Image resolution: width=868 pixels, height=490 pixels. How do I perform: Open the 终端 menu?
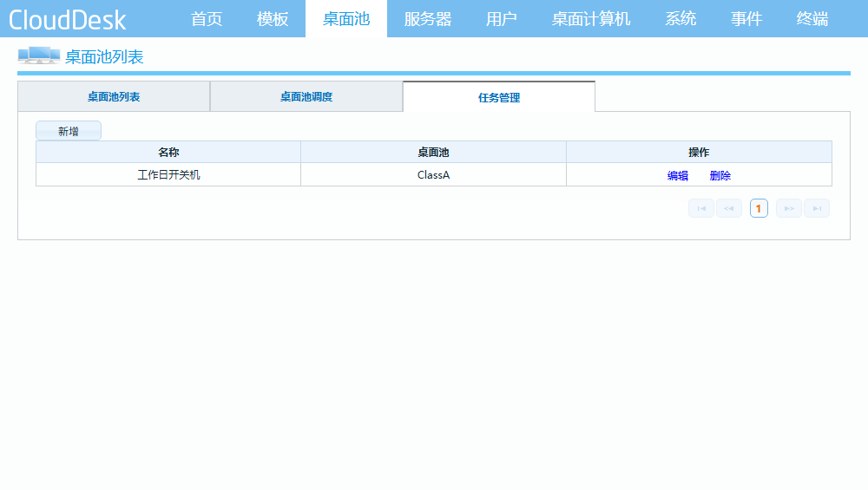click(x=812, y=19)
